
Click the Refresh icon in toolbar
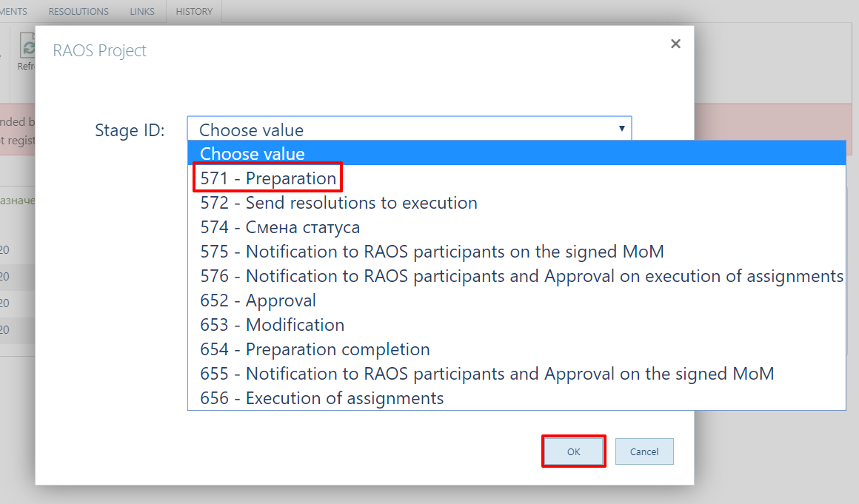27,45
